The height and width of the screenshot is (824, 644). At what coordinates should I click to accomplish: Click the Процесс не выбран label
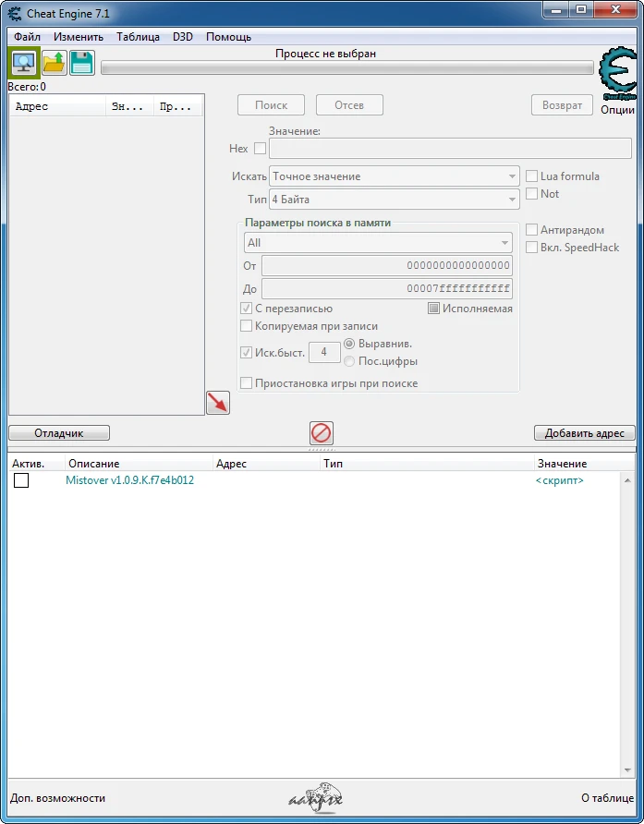[x=325, y=53]
